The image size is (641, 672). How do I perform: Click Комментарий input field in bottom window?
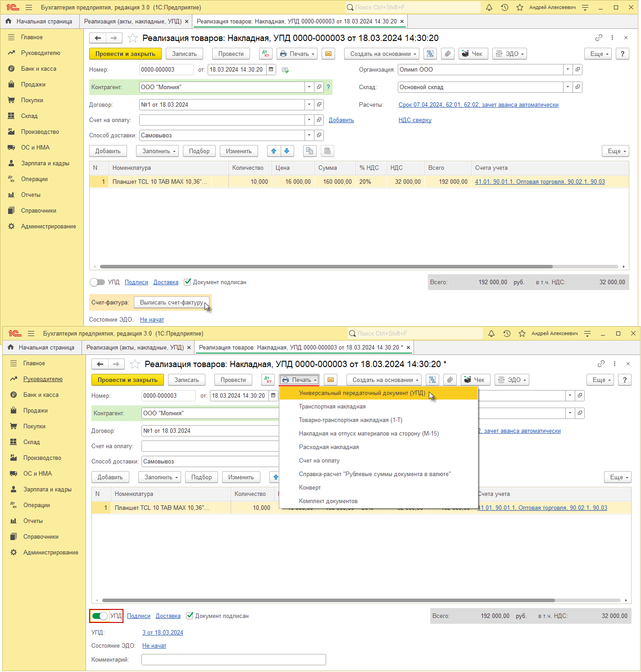pyautogui.click(x=233, y=659)
